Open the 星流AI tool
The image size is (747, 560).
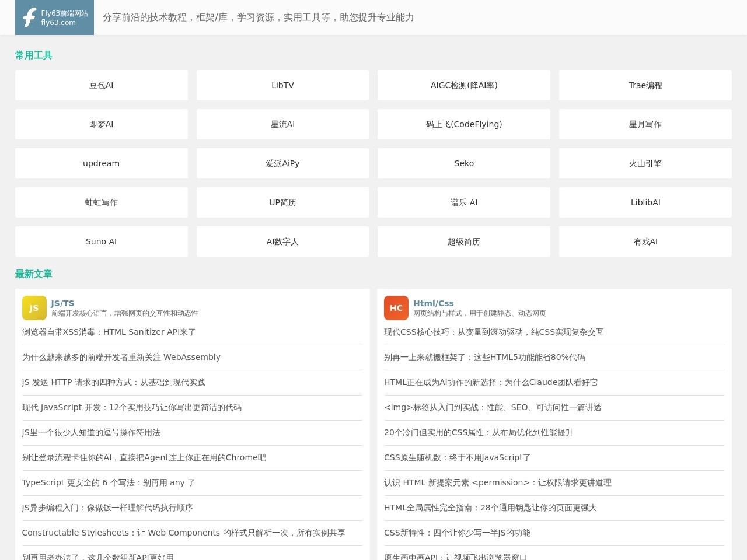pos(282,124)
